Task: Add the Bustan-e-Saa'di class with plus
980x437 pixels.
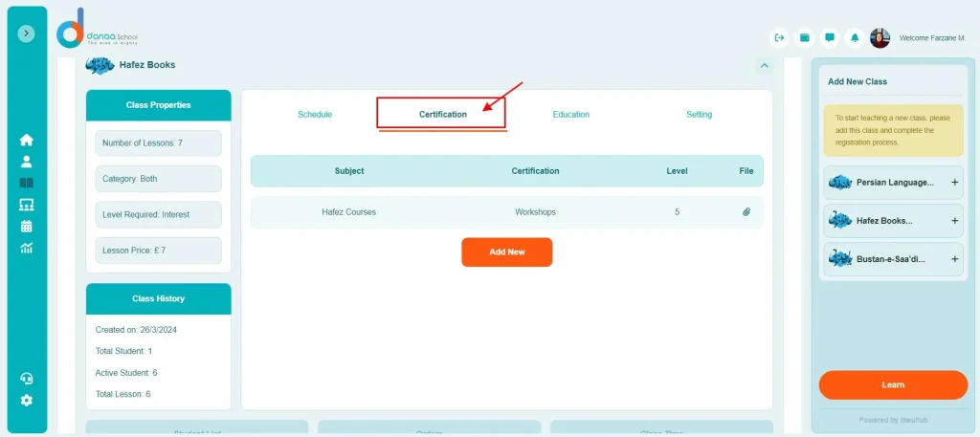Action: click(954, 258)
